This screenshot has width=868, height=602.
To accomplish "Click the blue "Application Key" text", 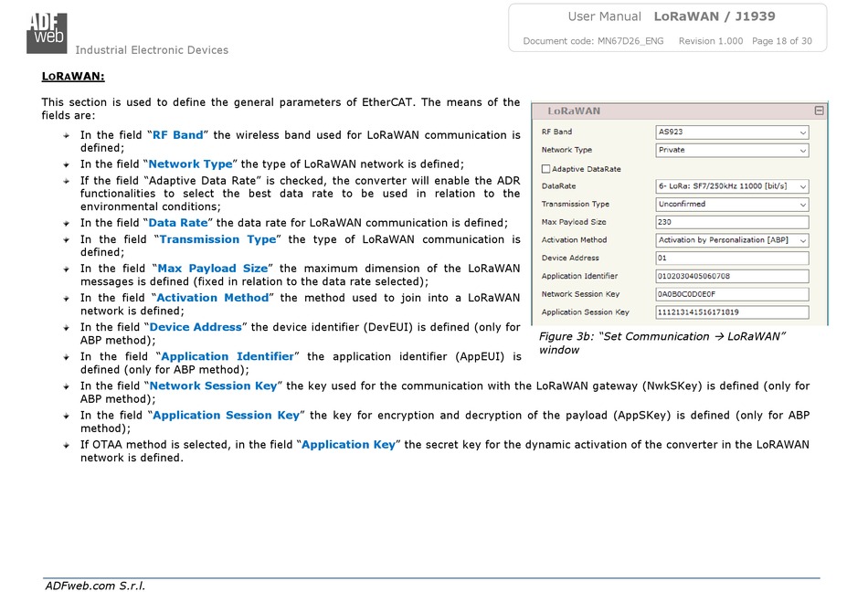I will pos(348,445).
